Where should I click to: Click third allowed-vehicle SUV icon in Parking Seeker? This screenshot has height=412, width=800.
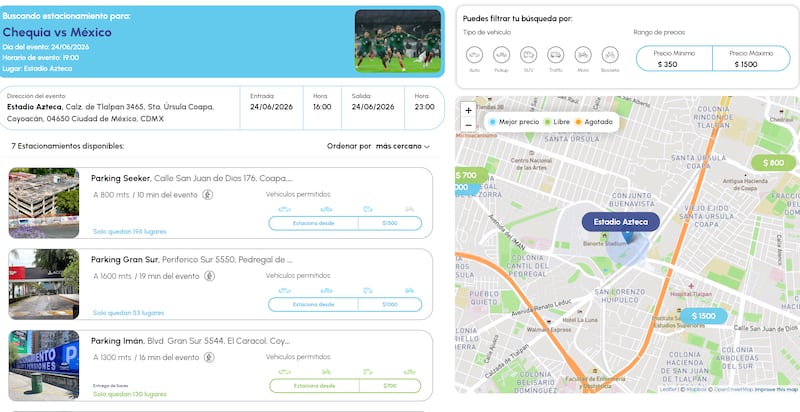[x=368, y=209]
